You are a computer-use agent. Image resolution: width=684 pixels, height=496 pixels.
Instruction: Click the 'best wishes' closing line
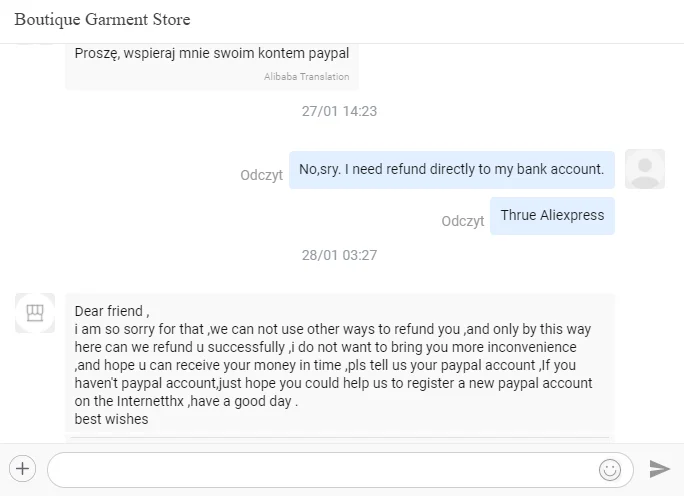point(111,419)
